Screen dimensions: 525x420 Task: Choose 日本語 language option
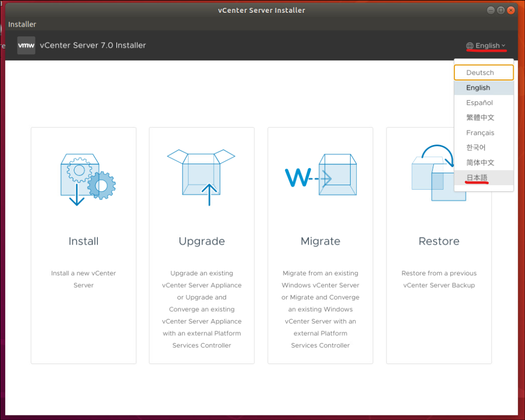(x=483, y=177)
